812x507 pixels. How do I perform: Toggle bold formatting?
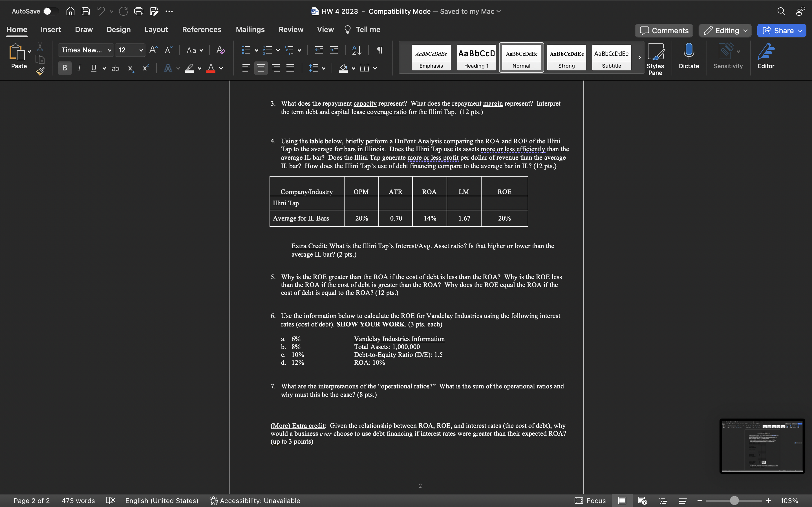64,68
